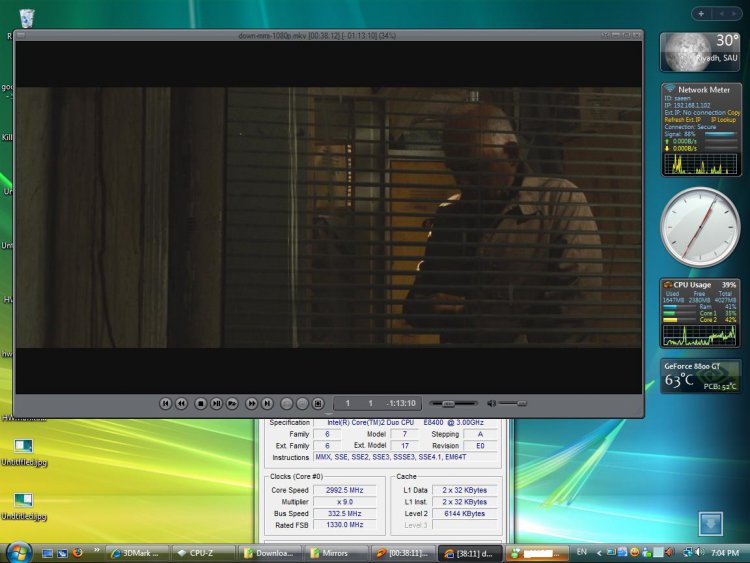Click the Revision value E0 in CPU-Z
The height and width of the screenshot is (563, 750).
[480, 446]
